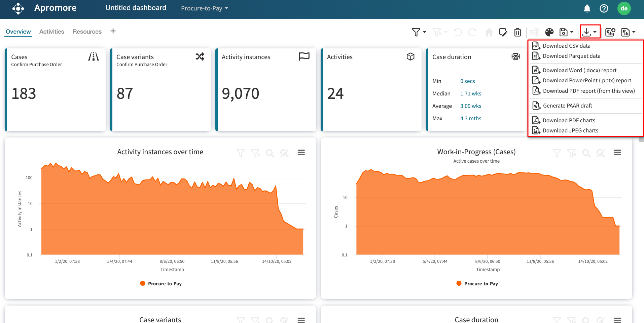The image size is (644, 323).
Task: Click the add new tab plus icon
Action: [x=113, y=31]
